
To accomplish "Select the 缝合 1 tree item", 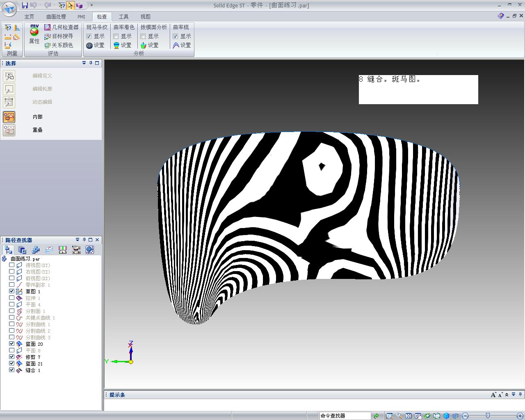I will click(x=33, y=370).
